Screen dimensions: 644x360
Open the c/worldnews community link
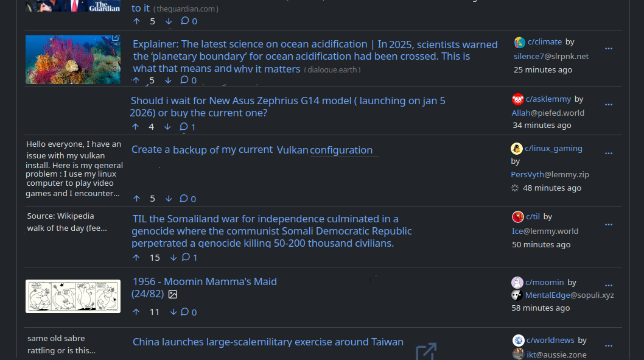coord(550,341)
